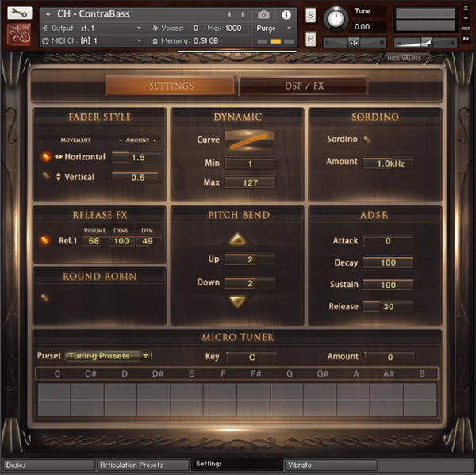Click the dynamic curve shape display
Viewport: 476px width, 475px height.
tap(250, 140)
